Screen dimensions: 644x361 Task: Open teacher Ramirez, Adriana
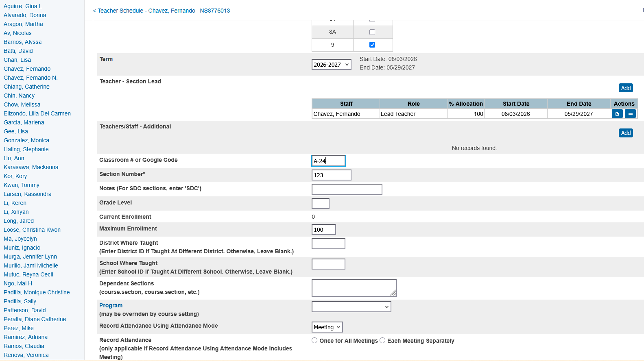pyautogui.click(x=26, y=337)
